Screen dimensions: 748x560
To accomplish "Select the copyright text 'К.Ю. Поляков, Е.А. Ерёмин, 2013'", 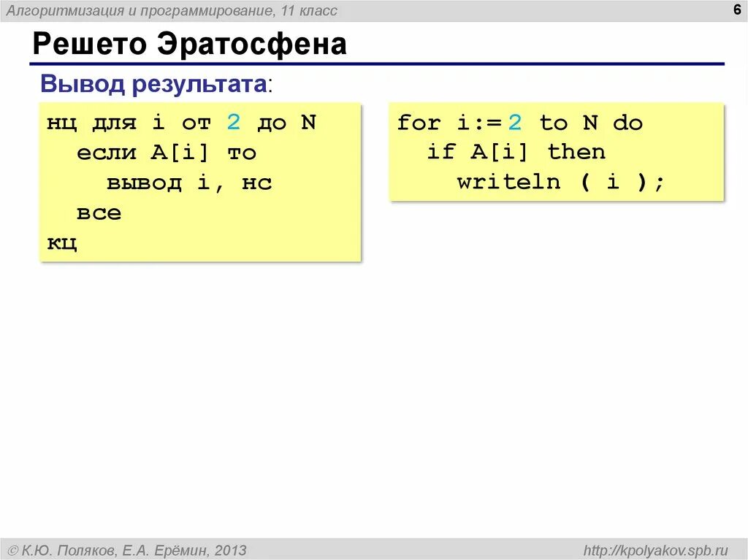I will click(134, 551).
